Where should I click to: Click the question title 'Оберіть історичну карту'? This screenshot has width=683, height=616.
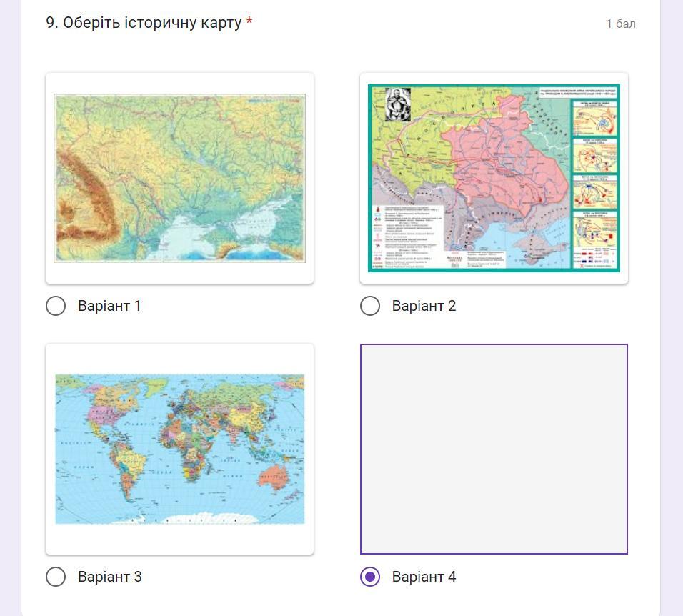[x=151, y=23]
